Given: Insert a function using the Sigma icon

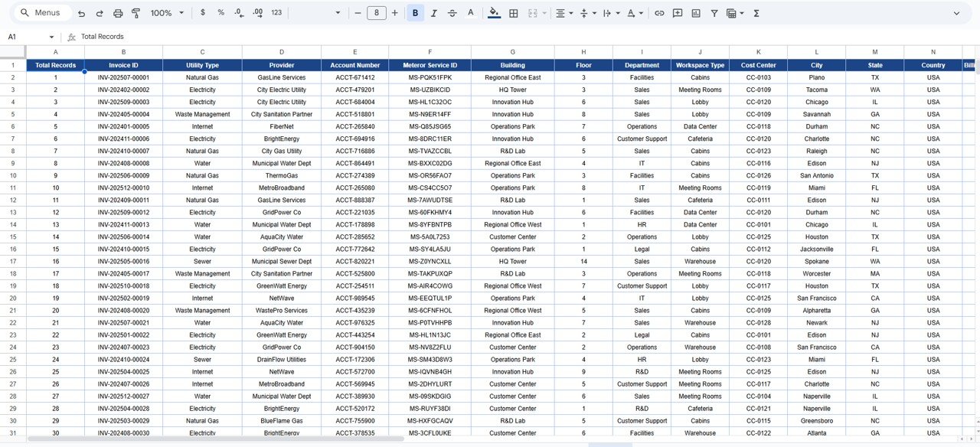Looking at the screenshot, I should coord(755,13).
